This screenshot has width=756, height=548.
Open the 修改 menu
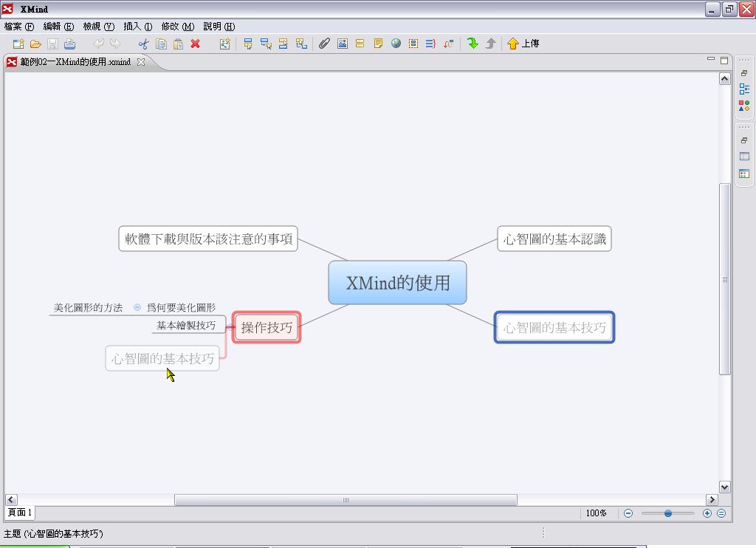tap(177, 27)
